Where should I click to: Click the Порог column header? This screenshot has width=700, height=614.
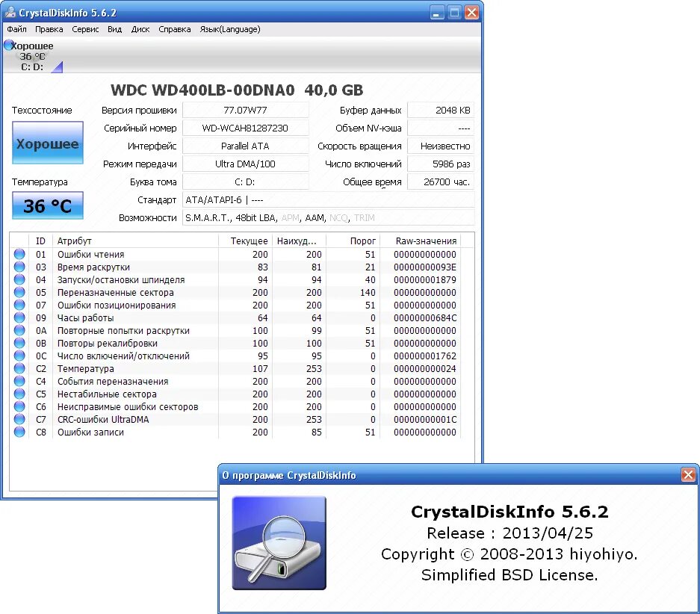[x=353, y=241]
